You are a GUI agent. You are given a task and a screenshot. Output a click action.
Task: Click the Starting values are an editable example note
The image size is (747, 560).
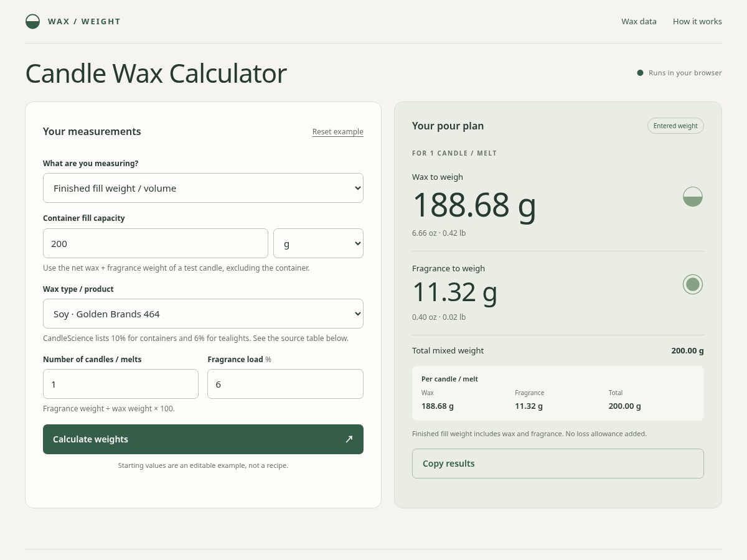click(x=203, y=465)
